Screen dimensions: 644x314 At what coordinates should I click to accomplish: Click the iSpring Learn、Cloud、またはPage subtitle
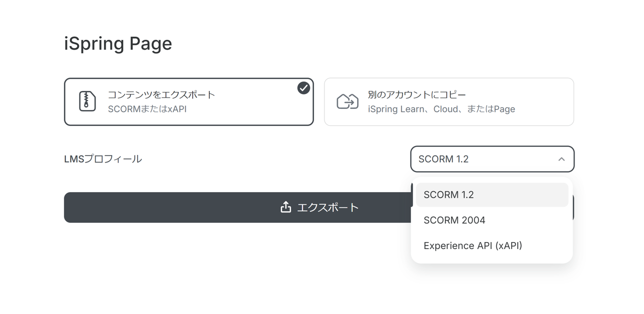point(441,109)
